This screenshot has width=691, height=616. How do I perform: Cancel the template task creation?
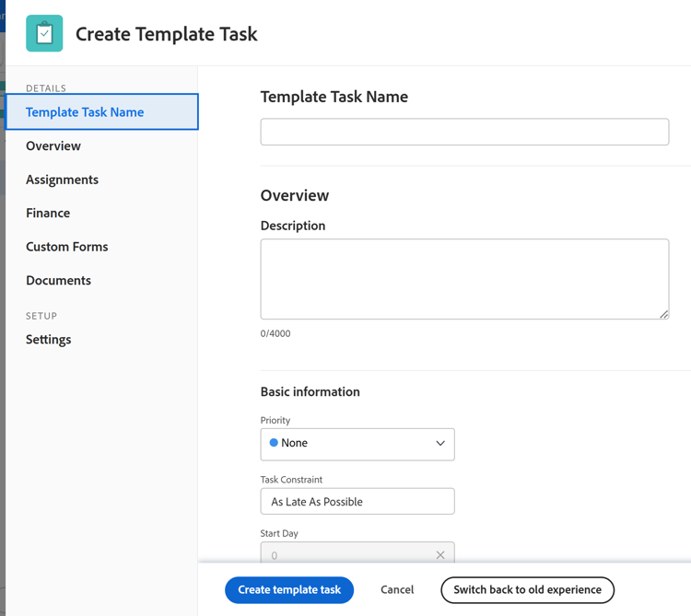point(397,589)
